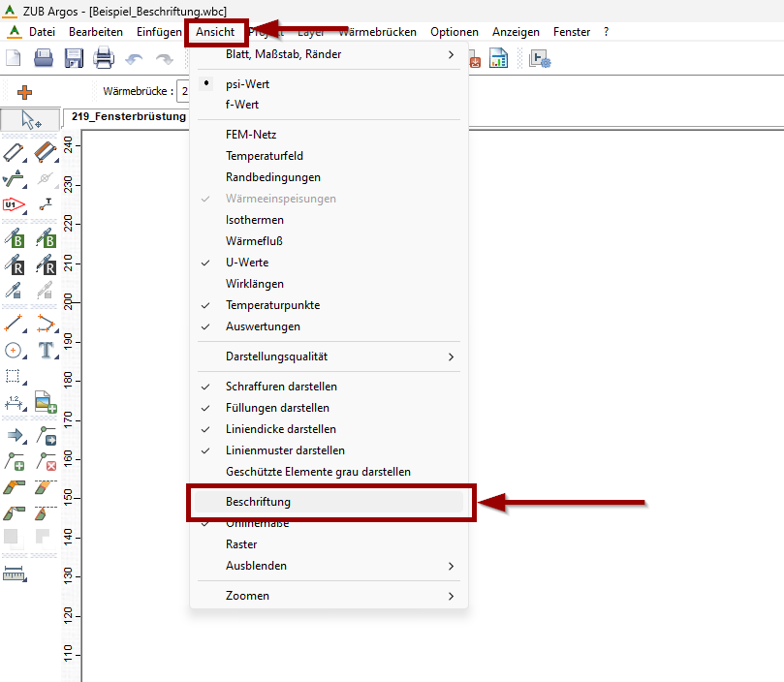Select the f-Wert radio option
This screenshot has width=784, height=682.
241,105
